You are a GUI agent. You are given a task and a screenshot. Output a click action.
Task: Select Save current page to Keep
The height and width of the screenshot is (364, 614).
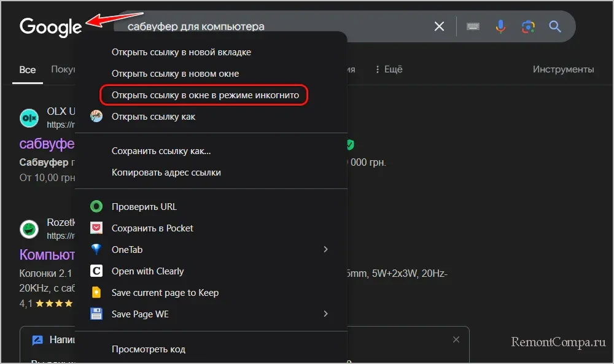[165, 293]
